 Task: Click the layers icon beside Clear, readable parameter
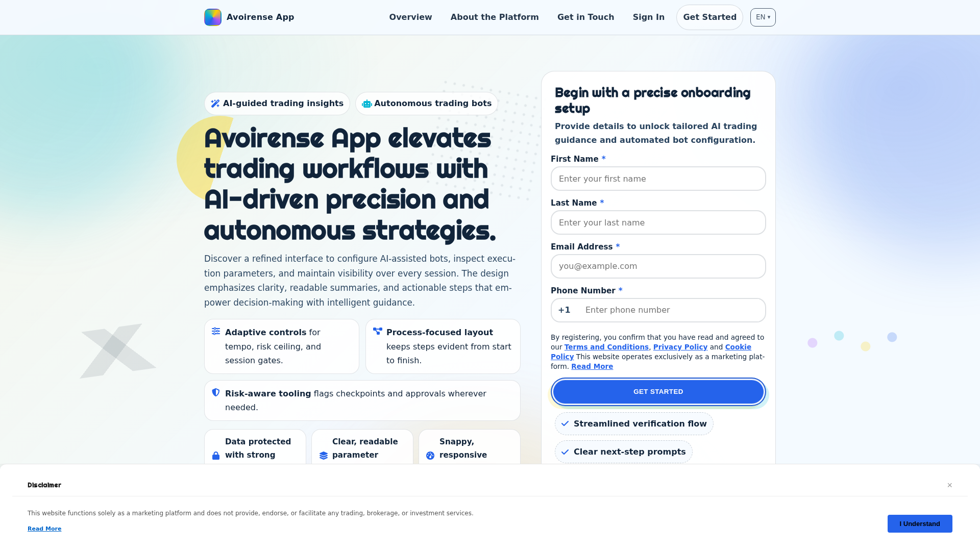(324, 456)
